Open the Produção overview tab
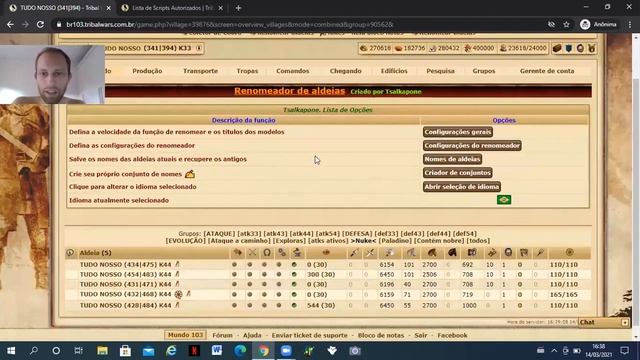This screenshot has height=360, width=640. [x=147, y=71]
